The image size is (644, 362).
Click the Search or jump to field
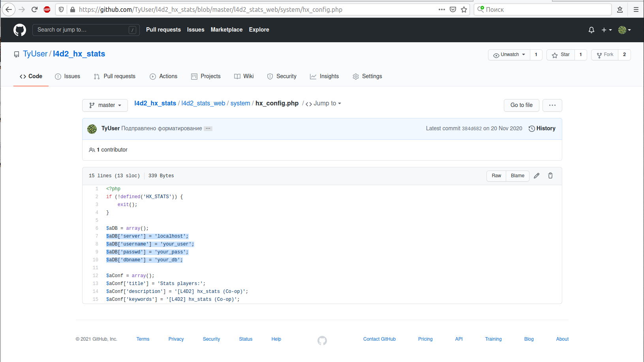coord(82,30)
